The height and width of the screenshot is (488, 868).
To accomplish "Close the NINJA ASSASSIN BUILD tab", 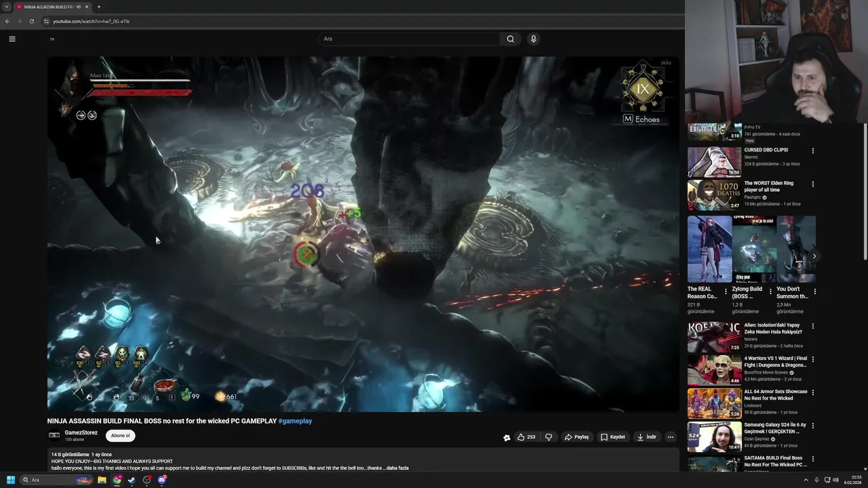I will coord(87,7).
